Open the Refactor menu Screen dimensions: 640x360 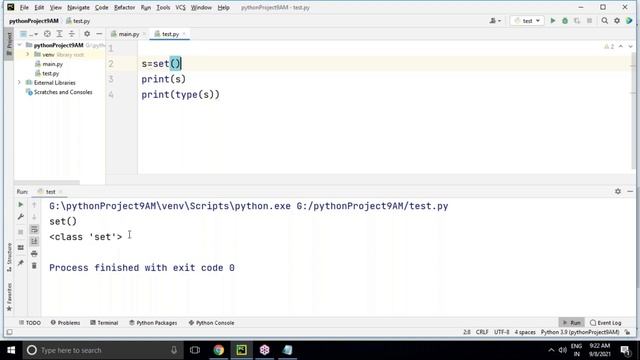pos(124,7)
